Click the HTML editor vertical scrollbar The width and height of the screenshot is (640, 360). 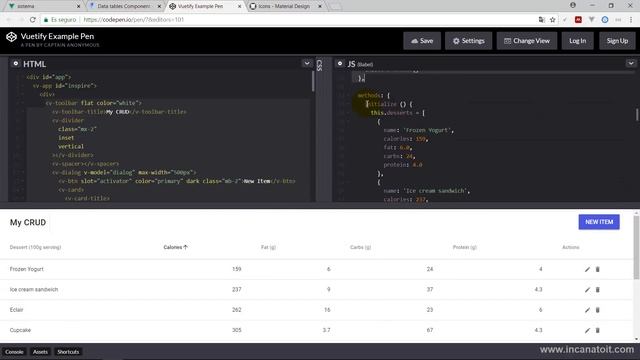313,81
